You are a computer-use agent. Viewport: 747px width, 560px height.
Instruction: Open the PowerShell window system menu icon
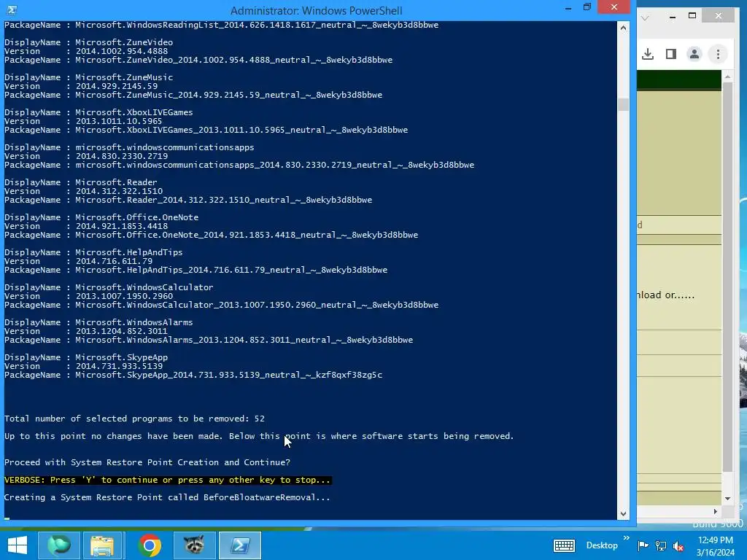pyautogui.click(x=12, y=10)
